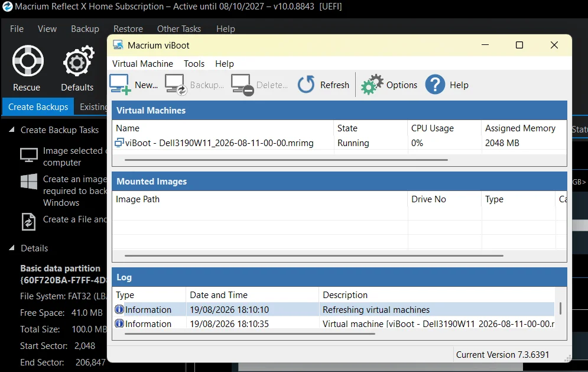Click log timestamp '19/08/2026 18:10:35'
This screenshot has width=588, height=372.
(x=229, y=324)
